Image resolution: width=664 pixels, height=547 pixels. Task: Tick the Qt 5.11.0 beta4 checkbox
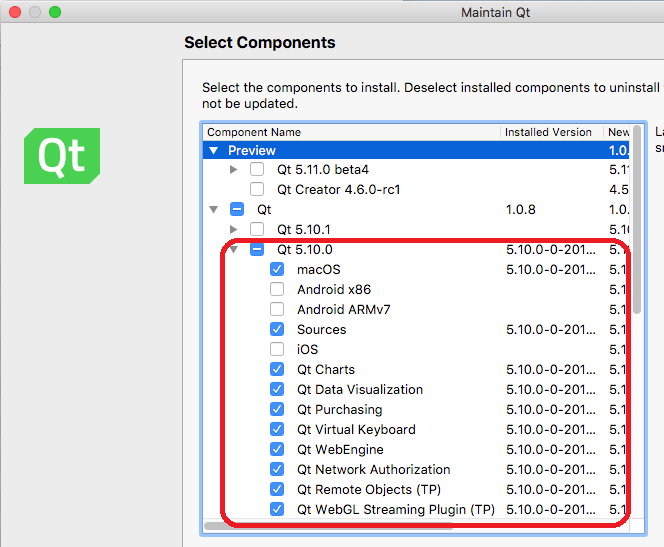(257, 169)
